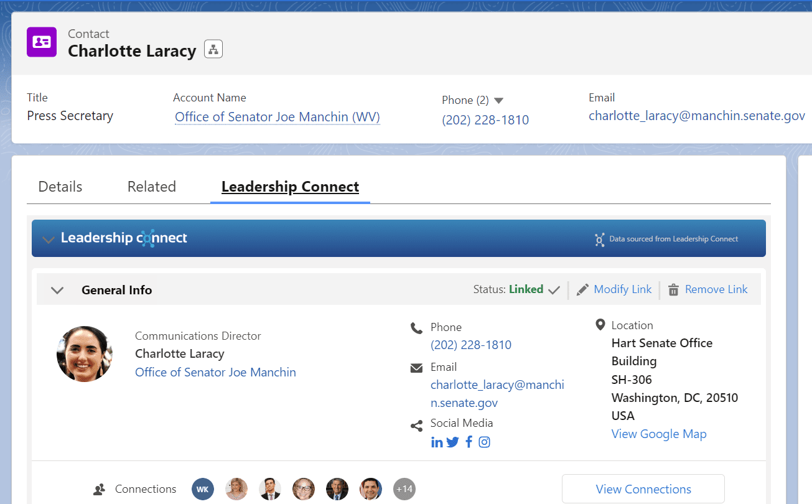812x504 pixels.
Task: Click the Instagram social media icon
Action: (484, 442)
